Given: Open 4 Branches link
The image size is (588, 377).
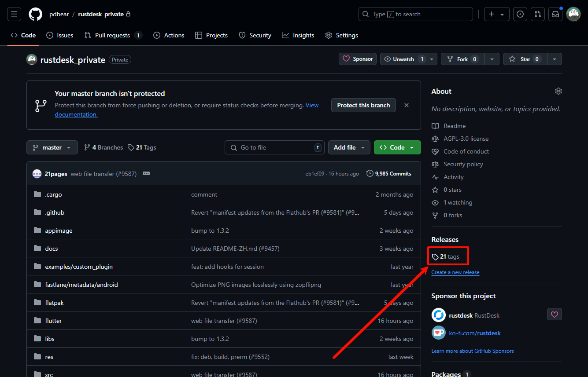Looking at the screenshot, I should 104,147.
